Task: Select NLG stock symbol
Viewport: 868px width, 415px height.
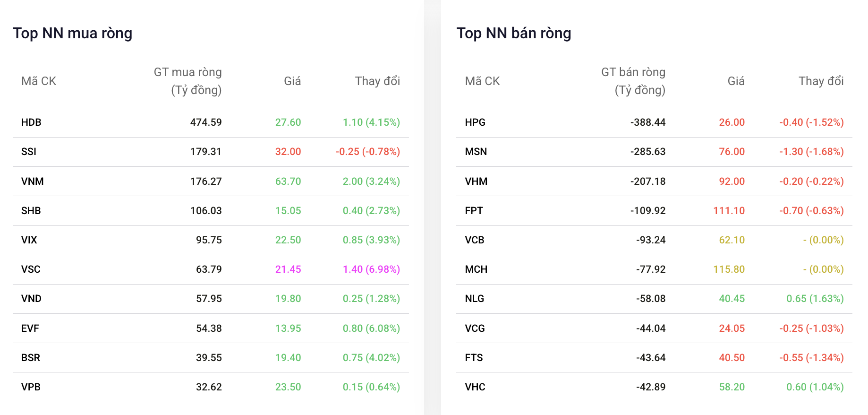Action: [x=475, y=299]
